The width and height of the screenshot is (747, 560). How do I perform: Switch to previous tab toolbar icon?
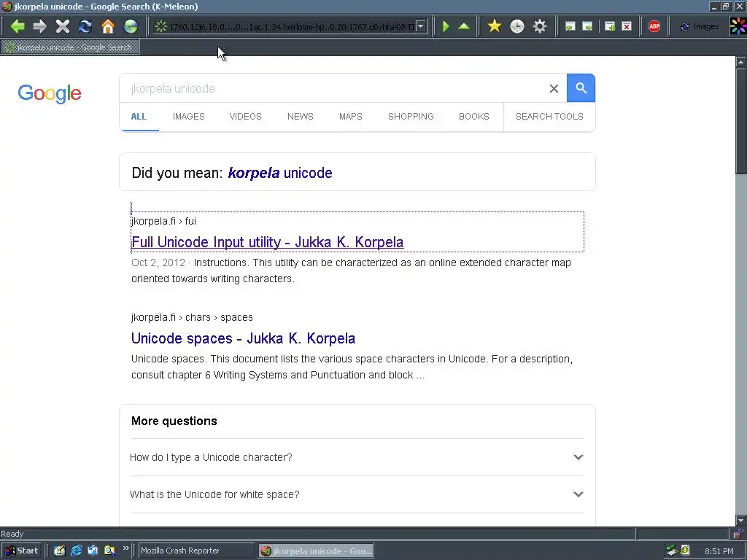click(570, 26)
